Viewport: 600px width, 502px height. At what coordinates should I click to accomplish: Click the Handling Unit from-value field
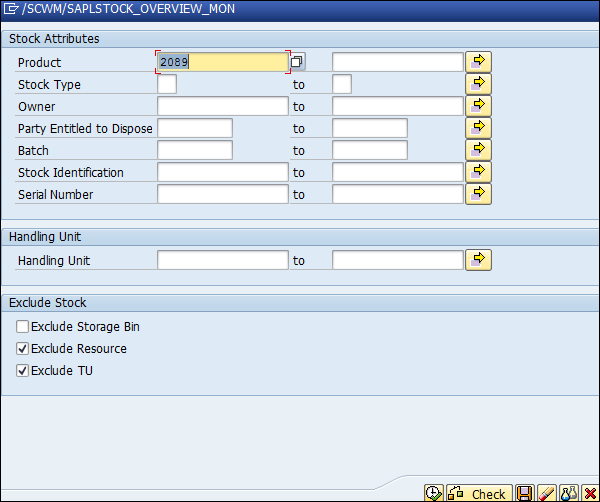pyautogui.click(x=222, y=260)
